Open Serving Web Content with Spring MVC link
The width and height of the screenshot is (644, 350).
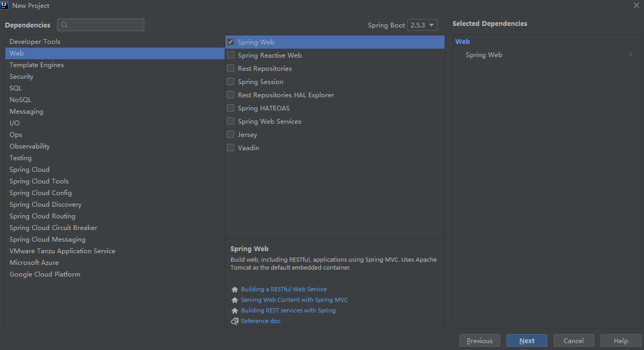pyautogui.click(x=295, y=300)
